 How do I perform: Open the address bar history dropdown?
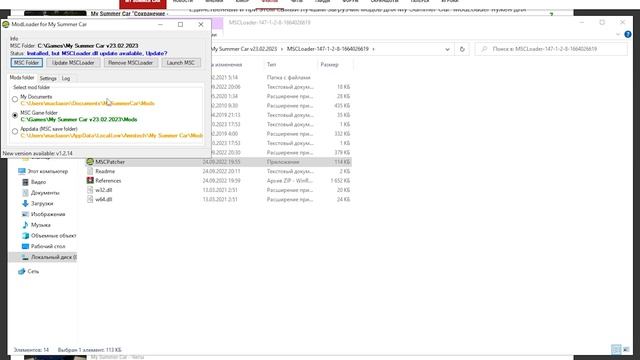tap(447, 49)
